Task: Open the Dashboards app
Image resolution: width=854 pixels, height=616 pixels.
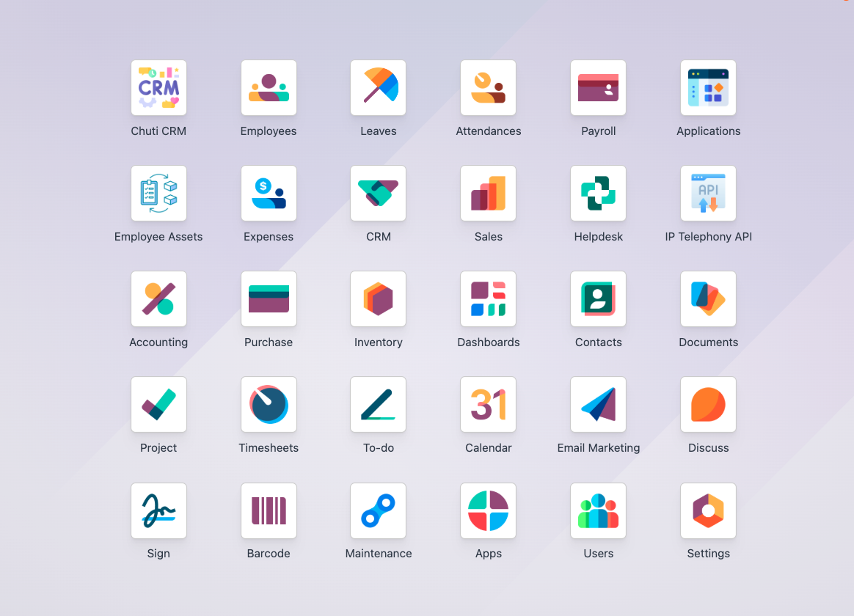Action: click(488, 298)
